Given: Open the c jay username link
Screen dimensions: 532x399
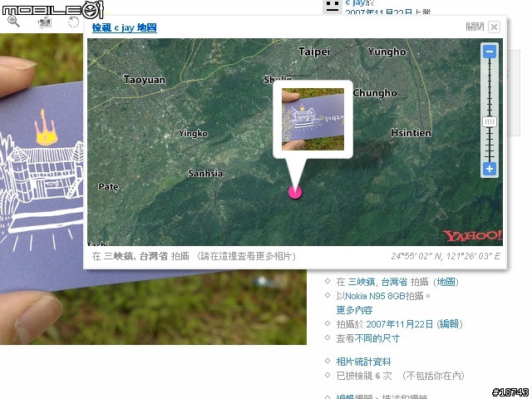Looking at the screenshot, I should pyautogui.click(x=355, y=3).
